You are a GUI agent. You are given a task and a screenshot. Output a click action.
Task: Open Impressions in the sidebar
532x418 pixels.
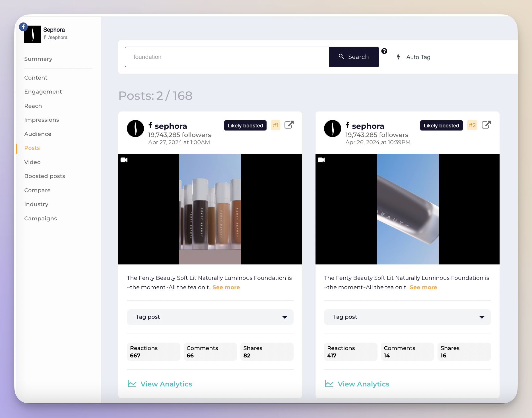42,120
